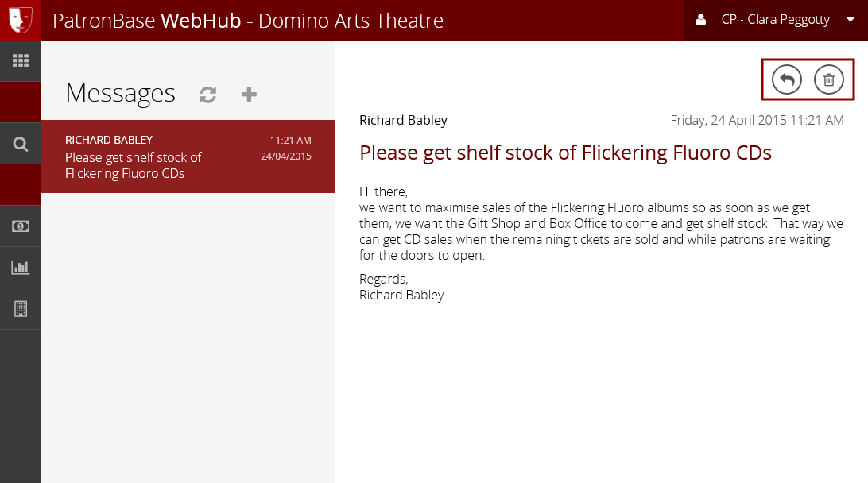Image resolution: width=868 pixels, height=483 pixels.
Task: Click the 11:21 AM timestamp in message list
Action: click(290, 140)
